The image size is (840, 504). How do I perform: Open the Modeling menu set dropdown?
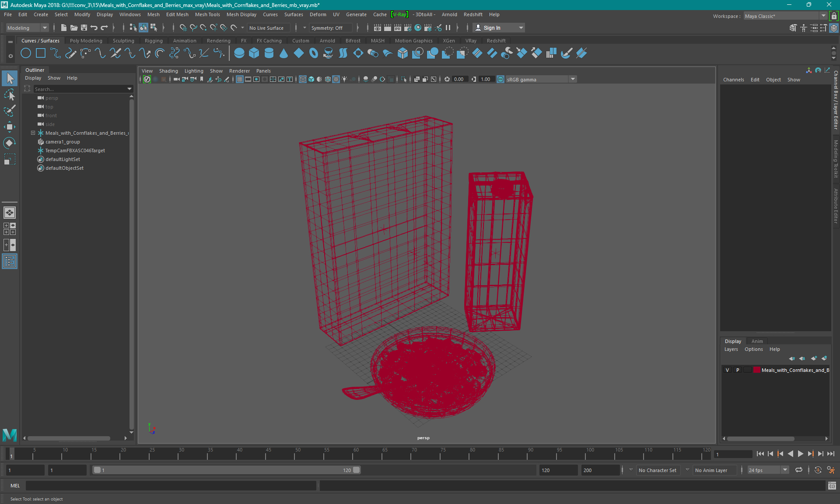27,28
